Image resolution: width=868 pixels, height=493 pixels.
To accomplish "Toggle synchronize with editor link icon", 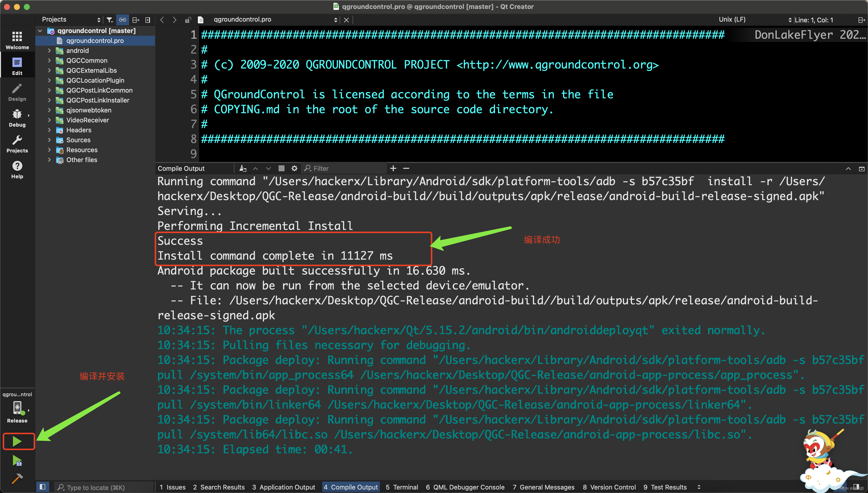I will pyautogui.click(x=123, y=20).
